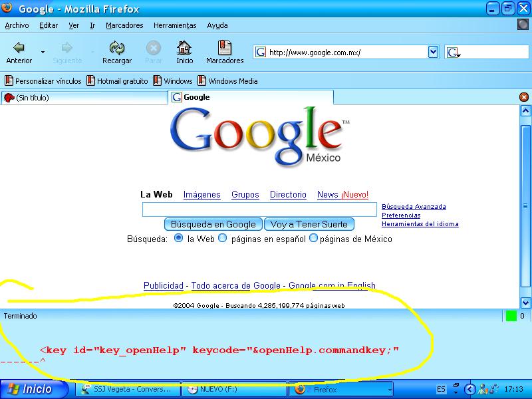Open the Archivo menu
Image resolution: width=532 pixels, height=399 pixels.
(x=17, y=25)
